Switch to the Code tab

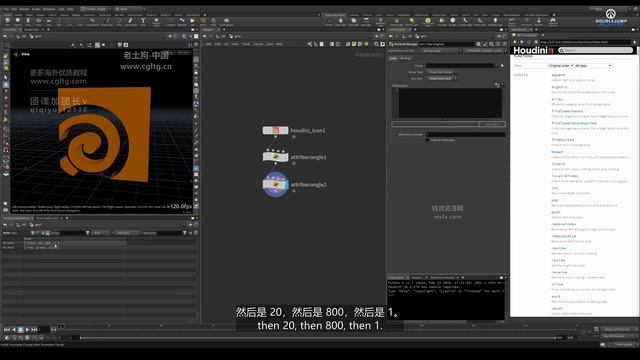point(393,58)
